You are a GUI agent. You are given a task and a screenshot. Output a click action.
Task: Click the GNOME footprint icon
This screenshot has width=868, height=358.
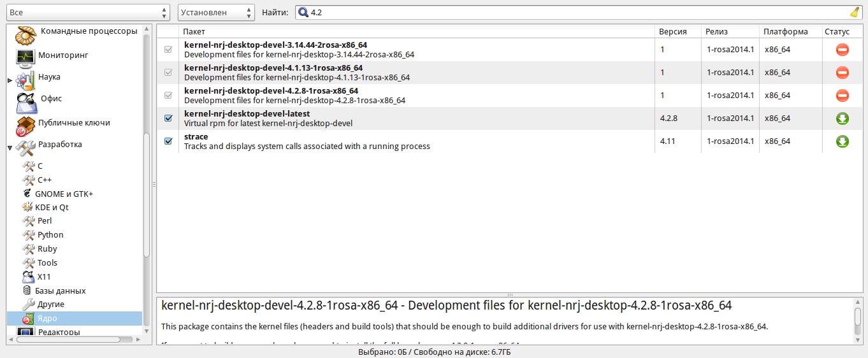click(x=27, y=194)
